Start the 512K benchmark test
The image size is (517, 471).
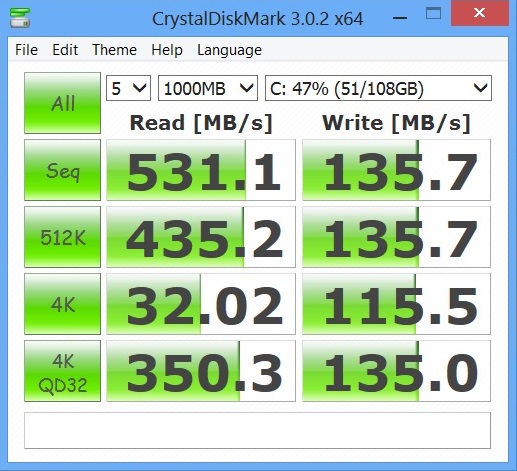pyautogui.click(x=62, y=237)
